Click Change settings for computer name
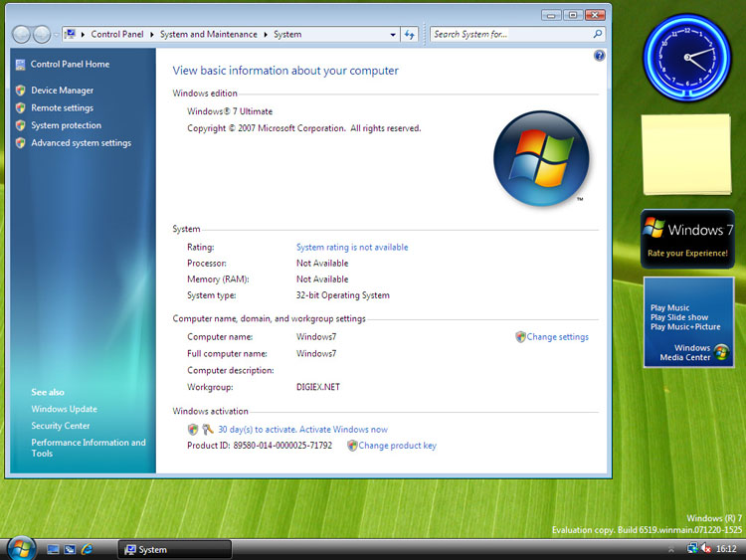746x560 pixels. (x=558, y=337)
